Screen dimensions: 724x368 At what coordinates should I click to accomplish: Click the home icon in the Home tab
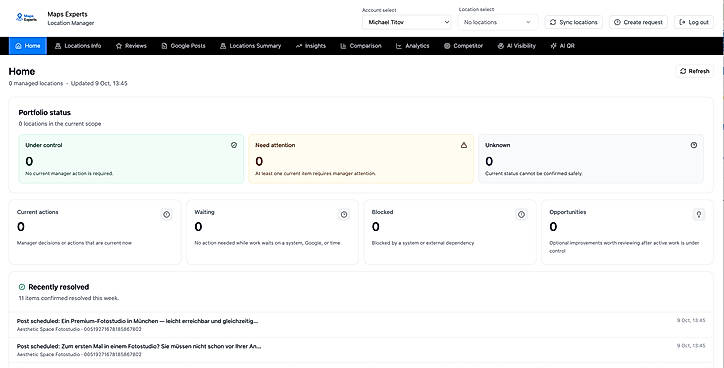click(18, 46)
